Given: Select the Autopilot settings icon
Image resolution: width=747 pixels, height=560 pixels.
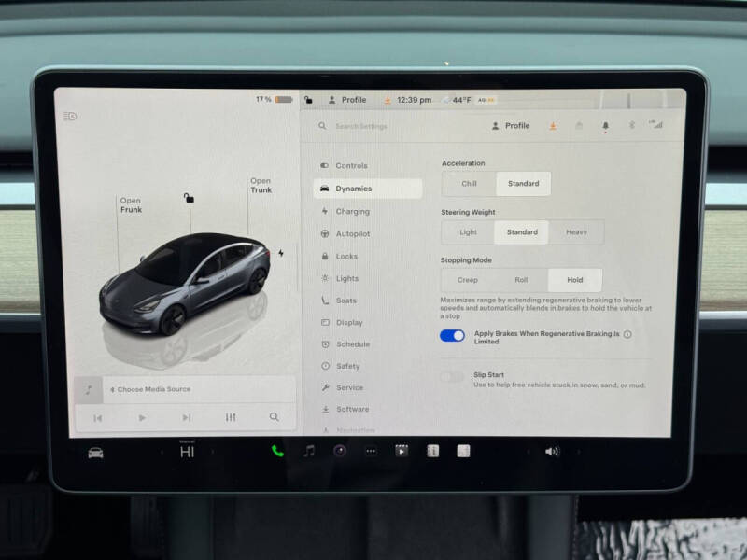Looking at the screenshot, I should click(x=326, y=233).
